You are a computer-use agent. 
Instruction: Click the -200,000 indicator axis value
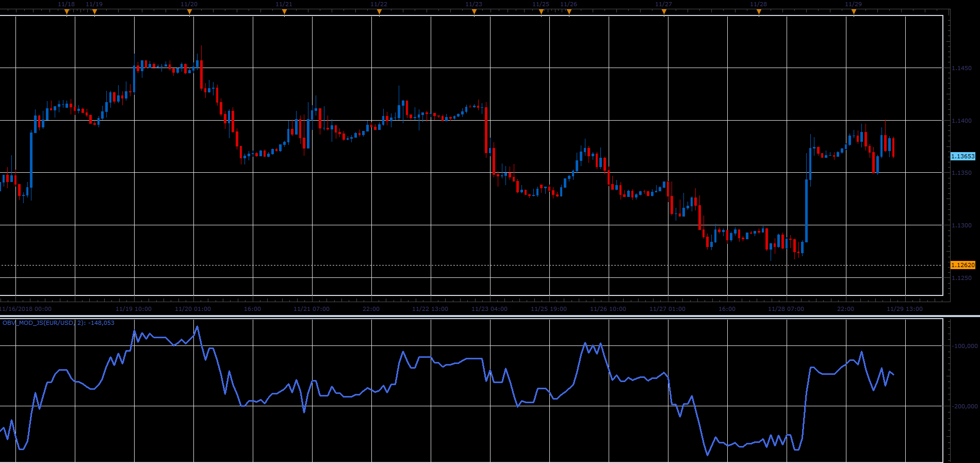(x=964, y=406)
